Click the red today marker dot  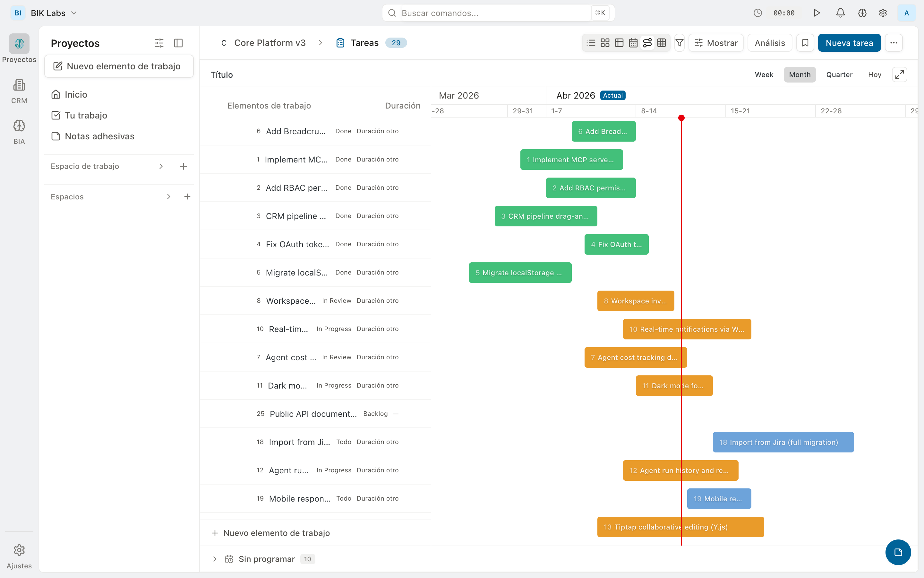[x=681, y=118]
